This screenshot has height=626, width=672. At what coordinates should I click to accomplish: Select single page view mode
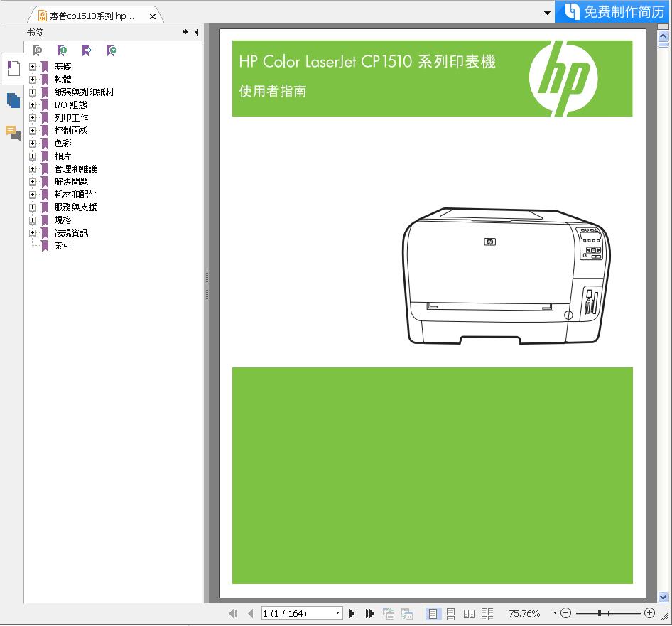(433, 614)
